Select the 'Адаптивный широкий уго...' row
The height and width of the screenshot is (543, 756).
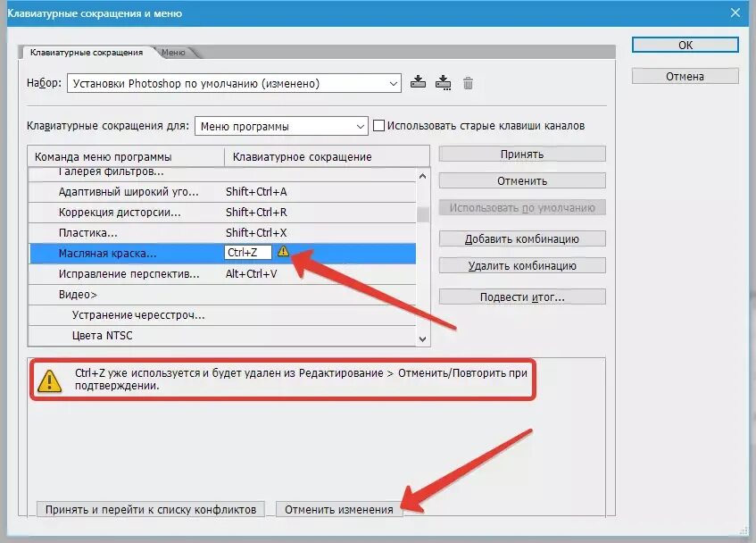click(222, 192)
